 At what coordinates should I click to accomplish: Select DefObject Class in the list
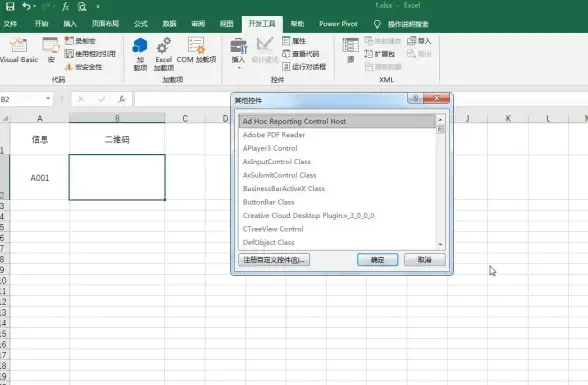point(337,243)
